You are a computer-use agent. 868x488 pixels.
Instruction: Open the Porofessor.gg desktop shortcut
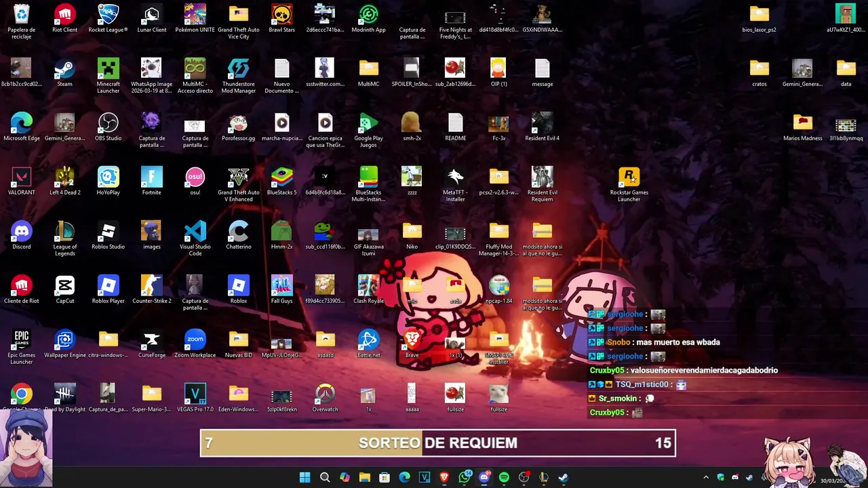pos(238,127)
